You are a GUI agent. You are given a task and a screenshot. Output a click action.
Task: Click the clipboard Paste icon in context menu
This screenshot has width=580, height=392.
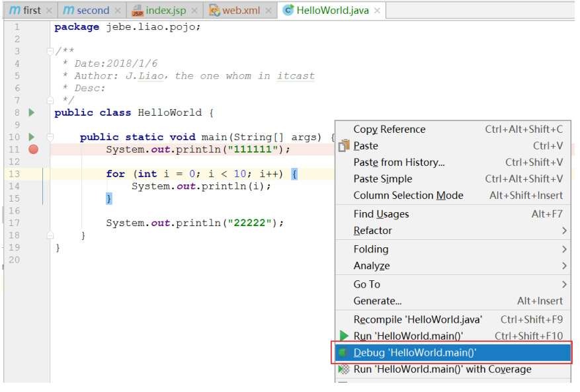click(344, 145)
